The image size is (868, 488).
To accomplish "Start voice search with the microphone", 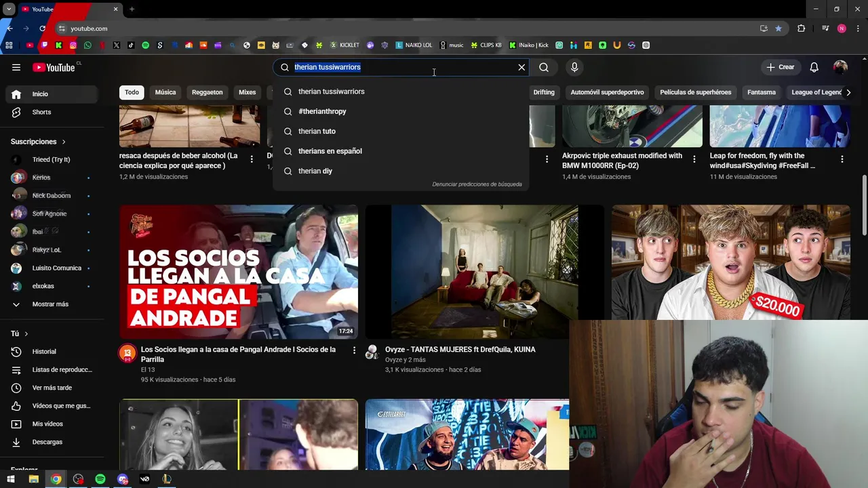I will [x=574, y=67].
